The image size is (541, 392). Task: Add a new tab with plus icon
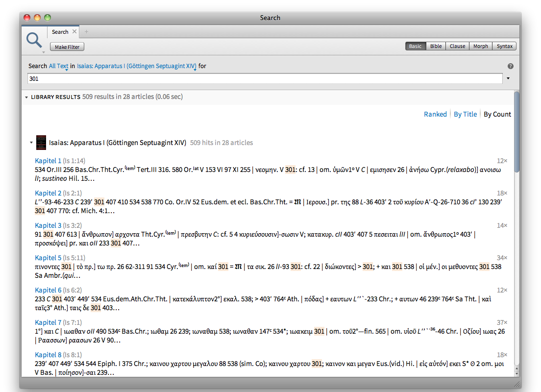click(x=87, y=32)
